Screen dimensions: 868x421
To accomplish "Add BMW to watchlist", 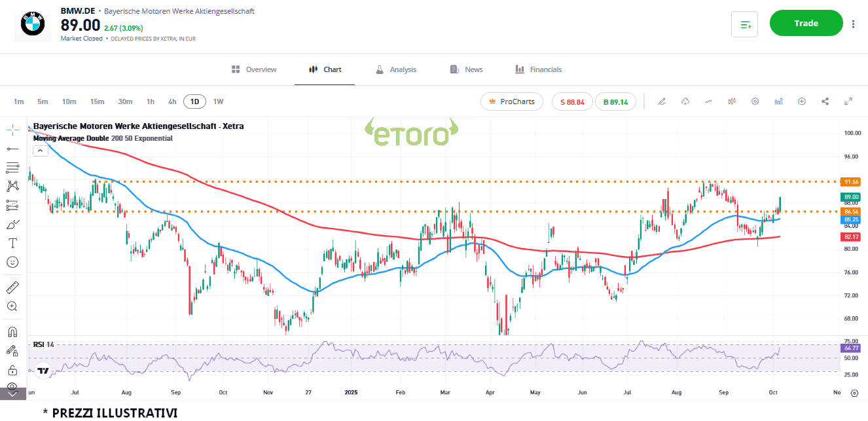I will 745,24.
